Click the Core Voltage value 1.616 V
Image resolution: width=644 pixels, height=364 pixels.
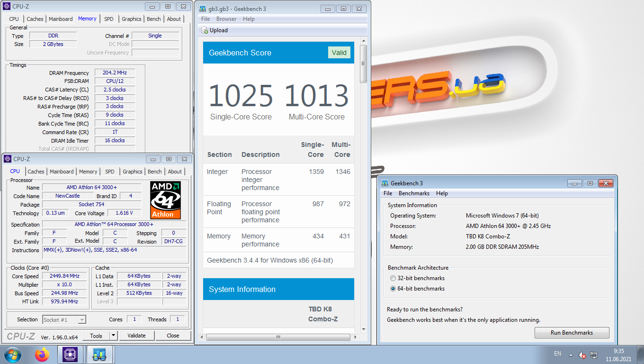pyautogui.click(x=124, y=213)
